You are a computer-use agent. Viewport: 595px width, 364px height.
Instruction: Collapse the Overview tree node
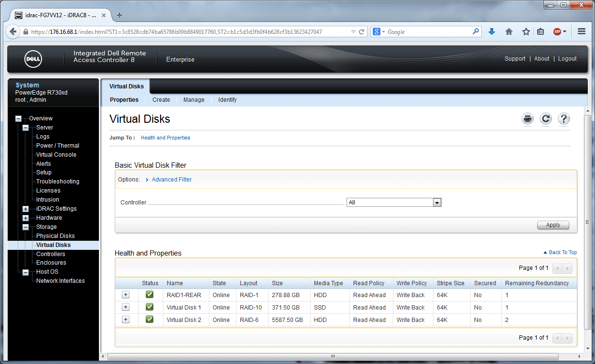pyautogui.click(x=18, y=118)
